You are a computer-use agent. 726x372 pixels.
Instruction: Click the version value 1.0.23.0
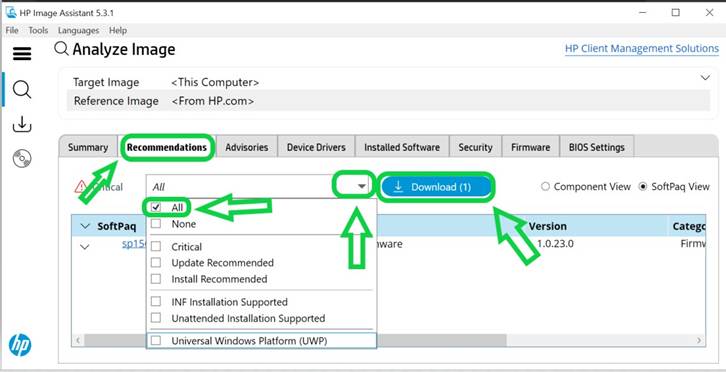click(x=555, y=244)
